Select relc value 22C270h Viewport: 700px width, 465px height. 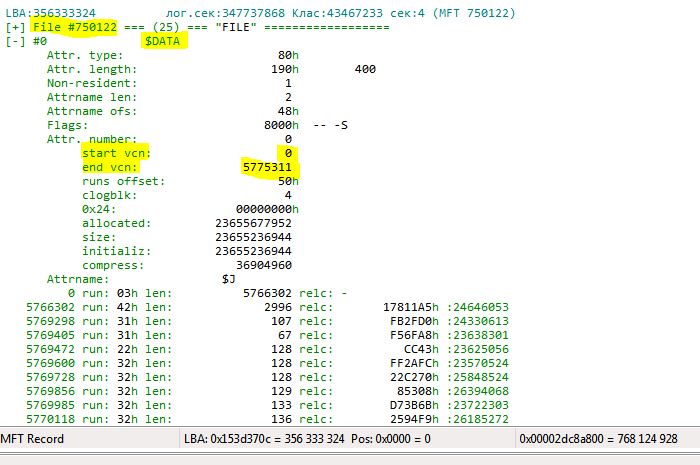(414, 377)
